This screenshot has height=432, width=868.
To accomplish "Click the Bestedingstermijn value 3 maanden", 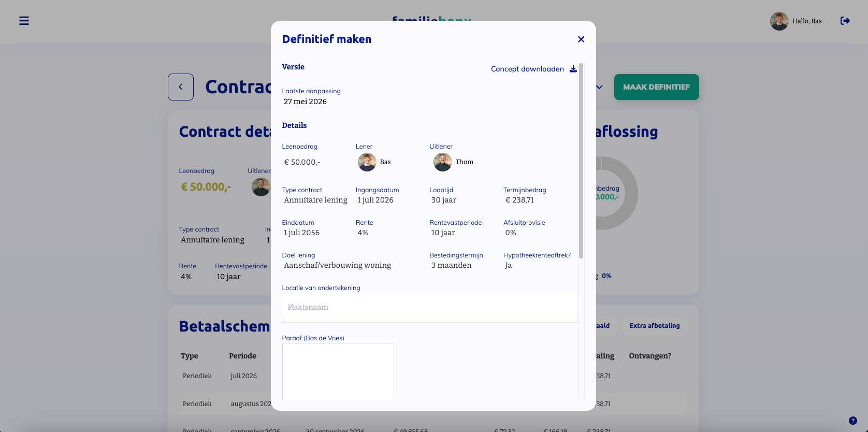I will tap(451, 265).
